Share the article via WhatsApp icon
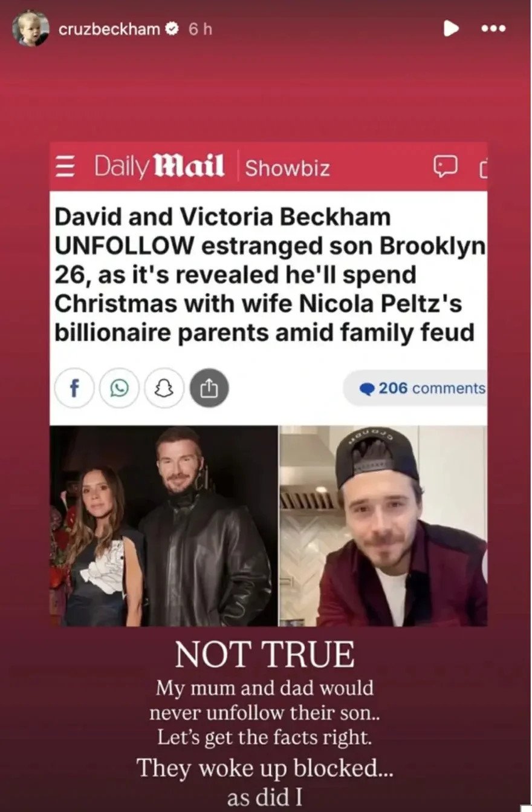The height and width of the screenshot is (812, 532). (119, 388)
